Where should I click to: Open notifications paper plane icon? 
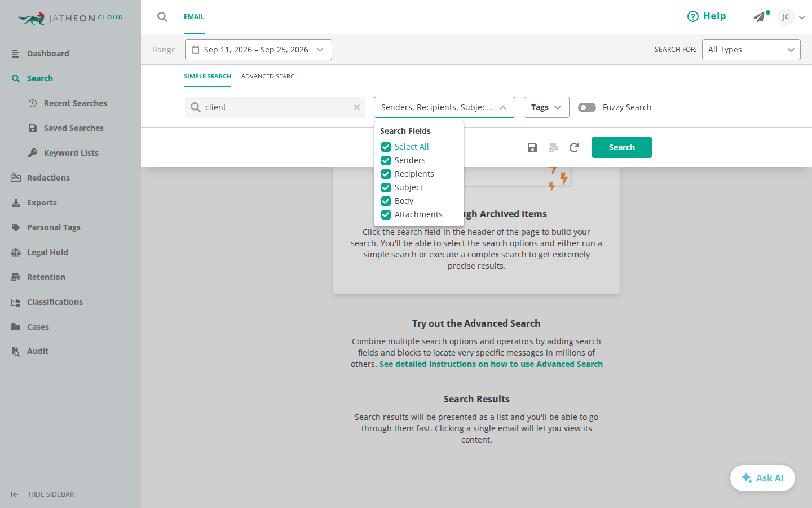click(760, 17)
